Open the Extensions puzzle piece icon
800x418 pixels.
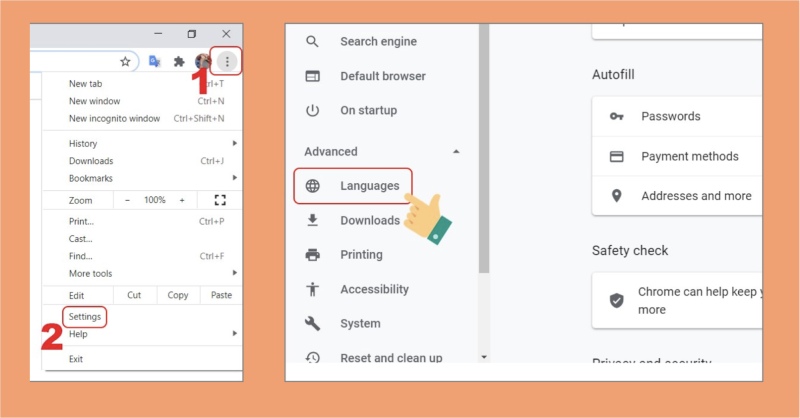179,62
